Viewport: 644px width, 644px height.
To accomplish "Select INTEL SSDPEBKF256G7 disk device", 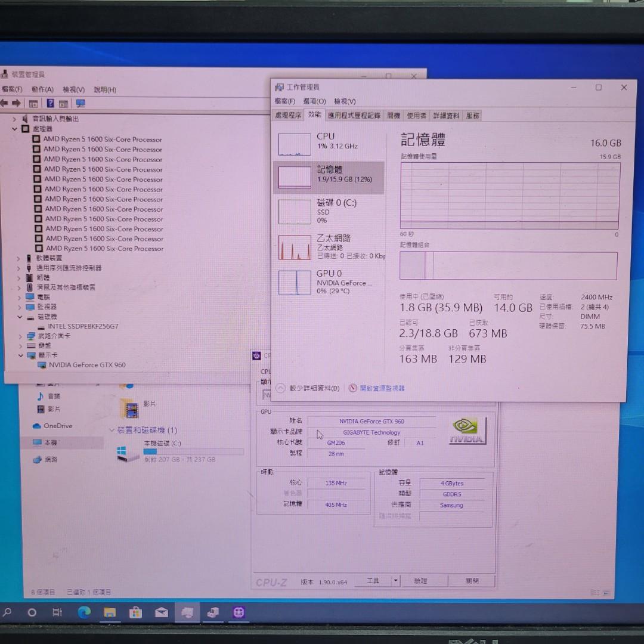I will 83,327.
